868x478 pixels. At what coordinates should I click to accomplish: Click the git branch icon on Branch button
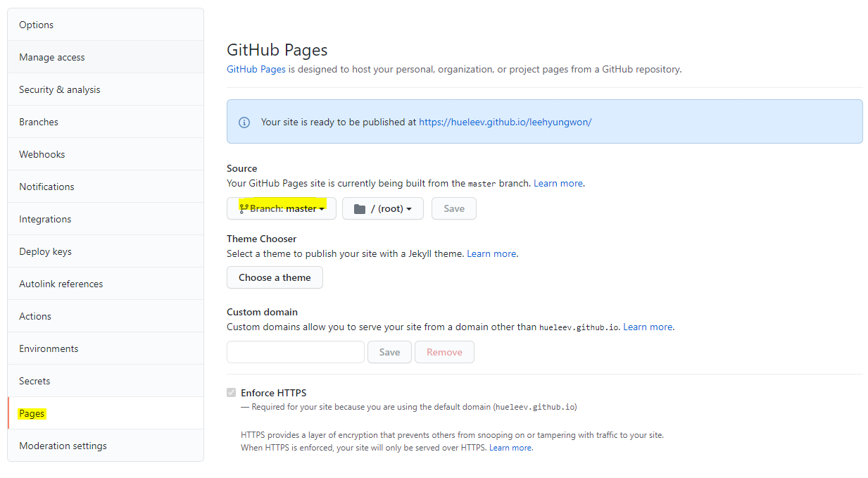(244, 208)
